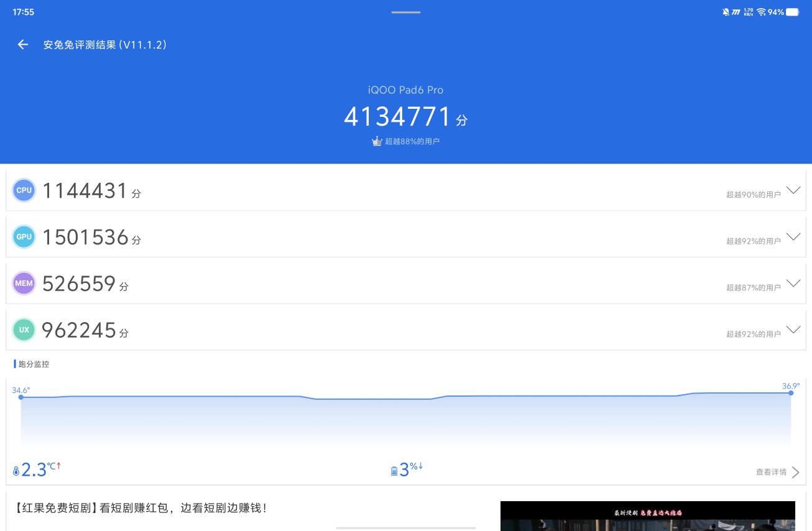Tap the 跑分监控 section heading
This screenshot has width=812, height=531.
34,364
